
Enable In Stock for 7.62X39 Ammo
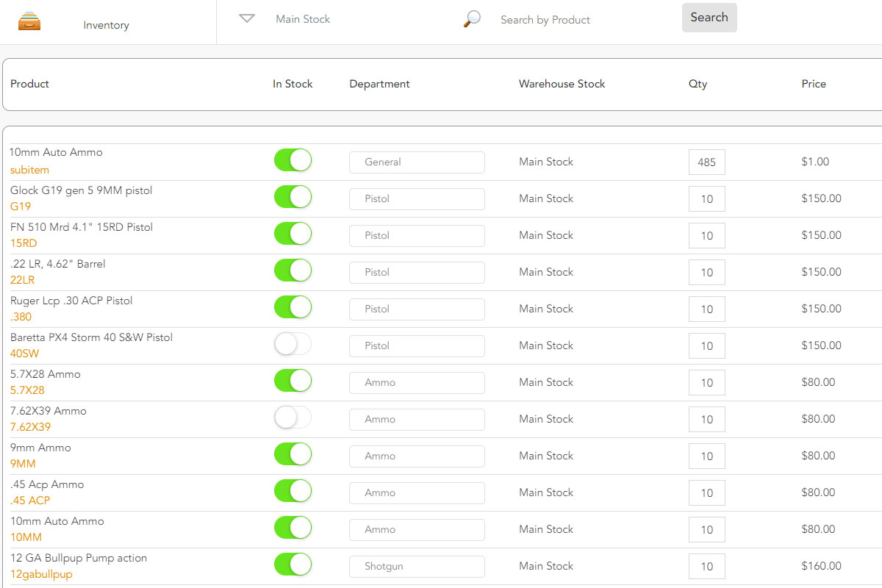coord(293,417)
